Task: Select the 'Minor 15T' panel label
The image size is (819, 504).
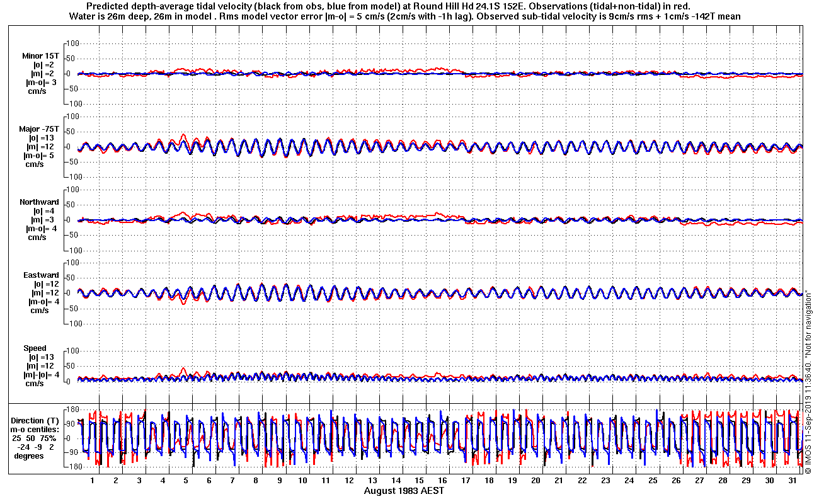Action: [41, 56]
